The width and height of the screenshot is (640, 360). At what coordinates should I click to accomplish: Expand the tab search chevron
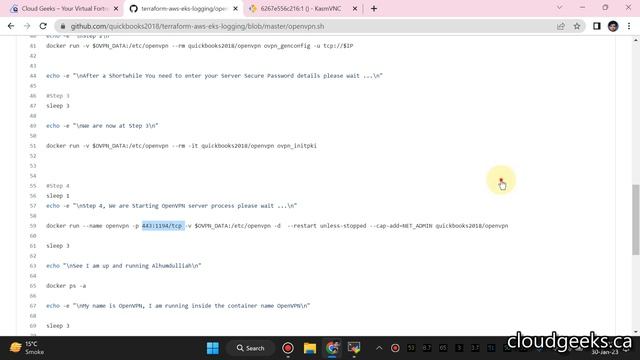[x=560, y=7]
